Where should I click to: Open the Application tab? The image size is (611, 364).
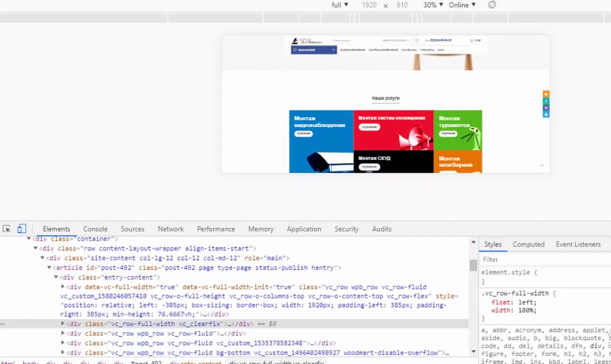[304, 229]
